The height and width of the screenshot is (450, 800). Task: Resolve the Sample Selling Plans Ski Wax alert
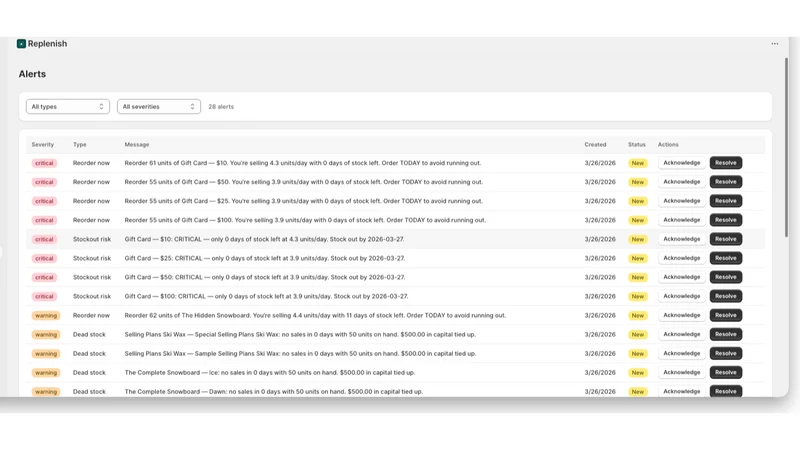click(x=726, y=353)
